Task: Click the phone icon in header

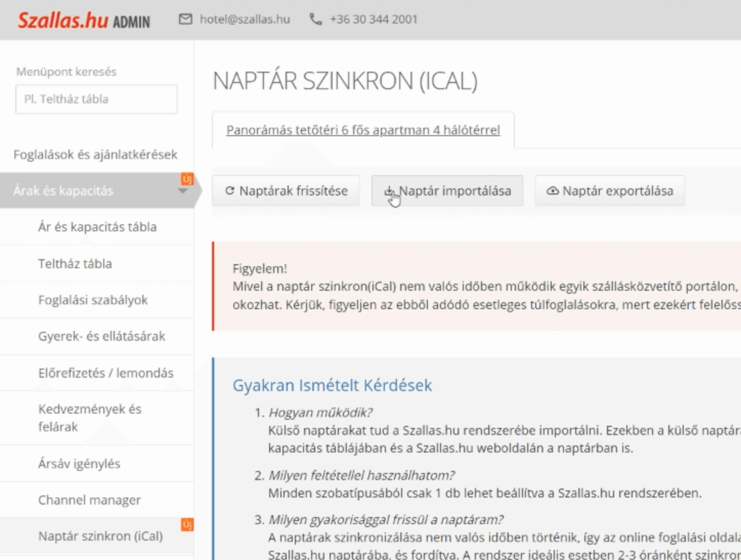Action: (316, 19)
